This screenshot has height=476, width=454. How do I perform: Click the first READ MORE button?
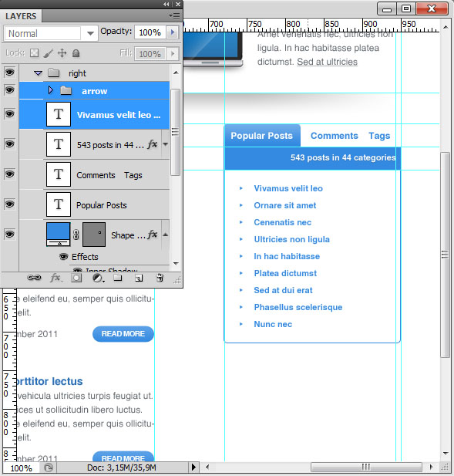point(123,333)
